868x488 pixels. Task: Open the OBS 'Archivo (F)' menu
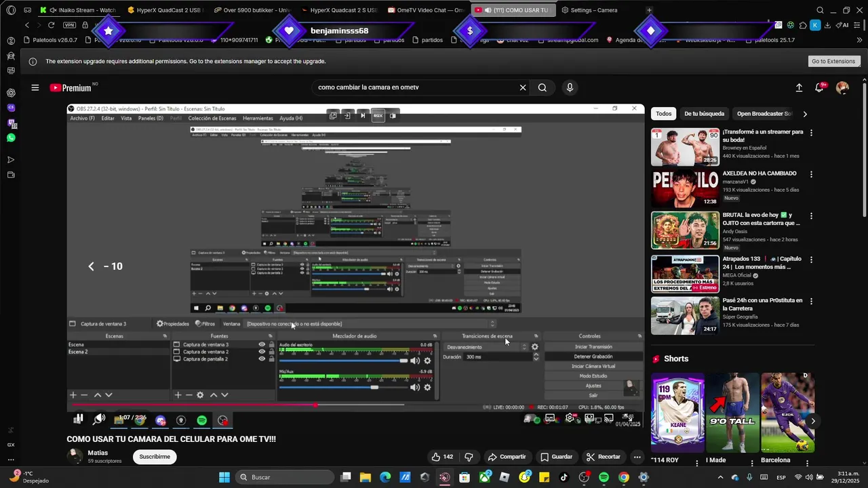(x=82, y=118)
